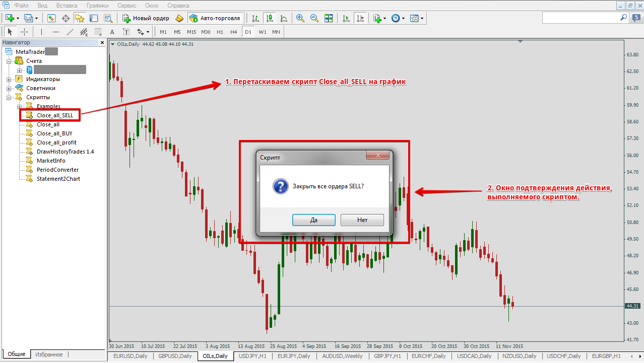This screenshot has height=363, width=644.
Task: Switch chart to bar chart type
Action: click(x=255, y=18)
